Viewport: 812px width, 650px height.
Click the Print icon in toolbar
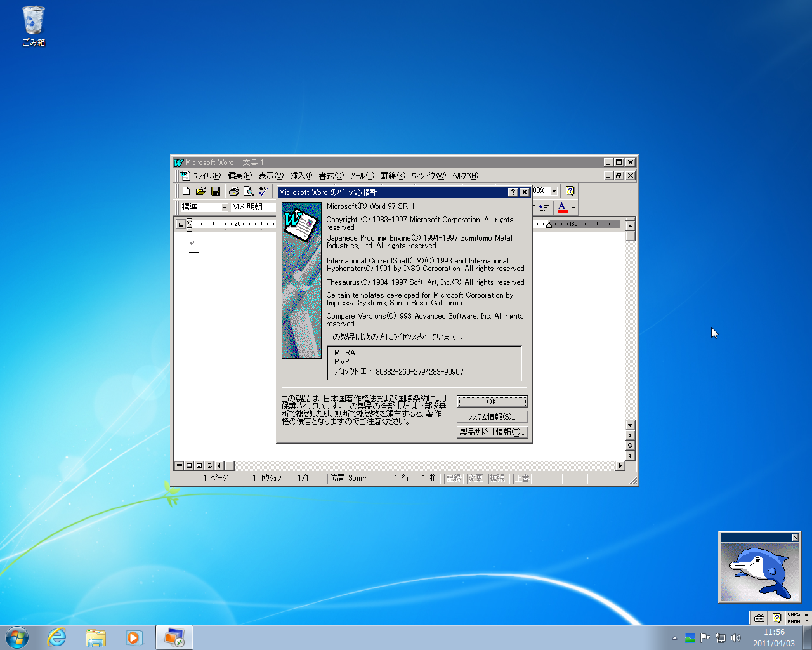[233, 191]
